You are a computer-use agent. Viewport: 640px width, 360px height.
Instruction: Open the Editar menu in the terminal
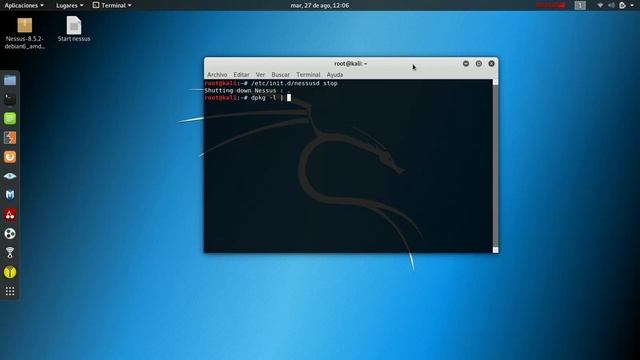coord(241,75)
